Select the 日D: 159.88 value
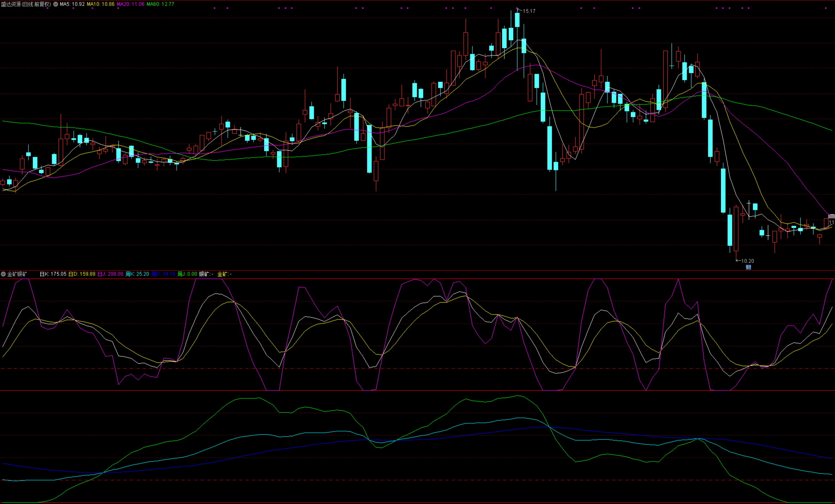This screenshot has width=835, height=504. [82, 274]
